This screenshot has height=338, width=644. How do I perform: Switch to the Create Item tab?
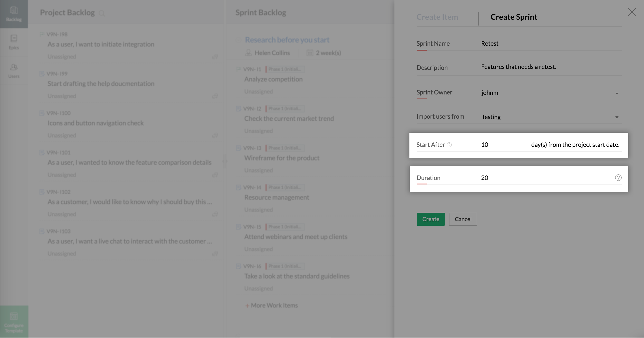[437, 17]
